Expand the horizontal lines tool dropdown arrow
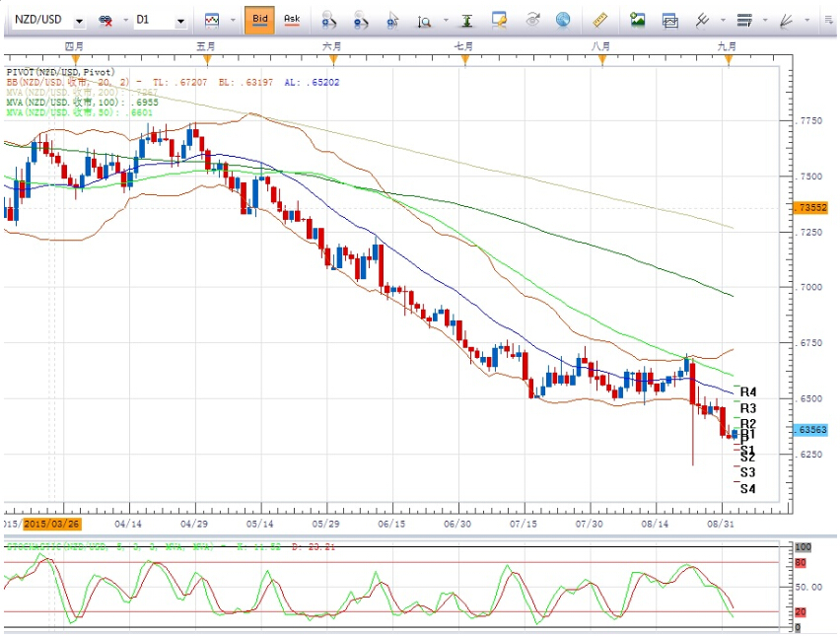 pos(764,20)
